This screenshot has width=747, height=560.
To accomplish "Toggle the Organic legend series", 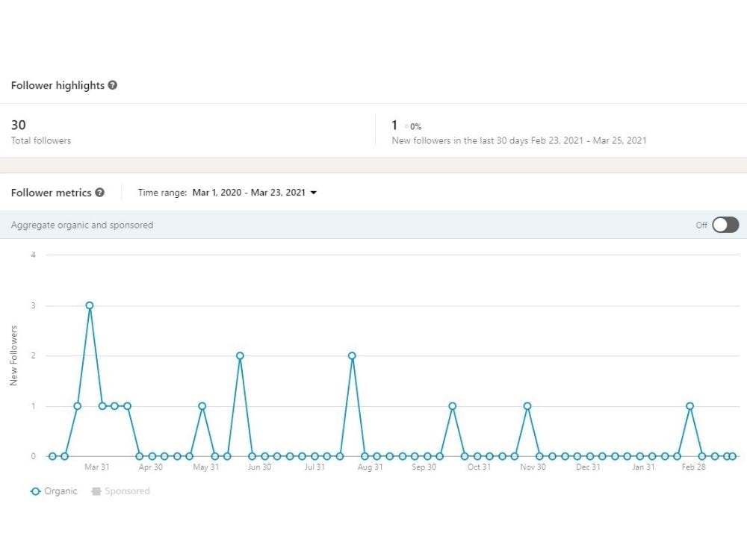I will tap(53, 491).
